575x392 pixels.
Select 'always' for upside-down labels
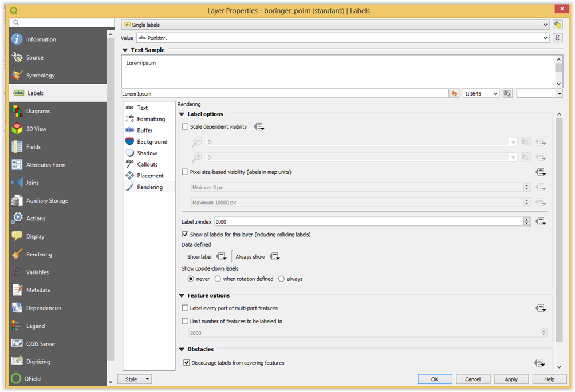[281, 279]
